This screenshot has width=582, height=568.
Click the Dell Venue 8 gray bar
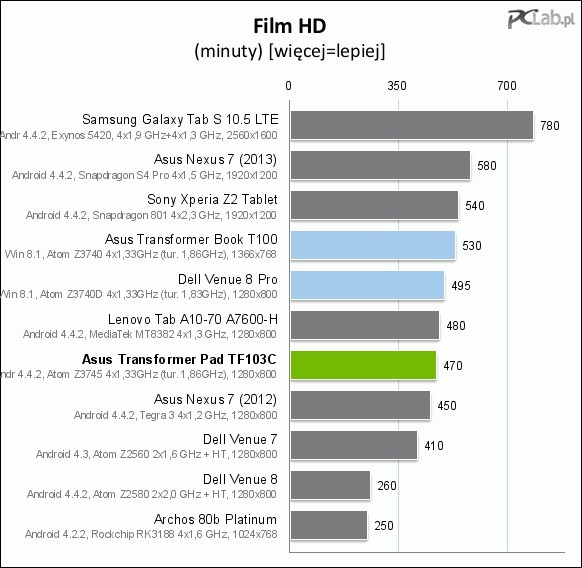click(330, 486)
